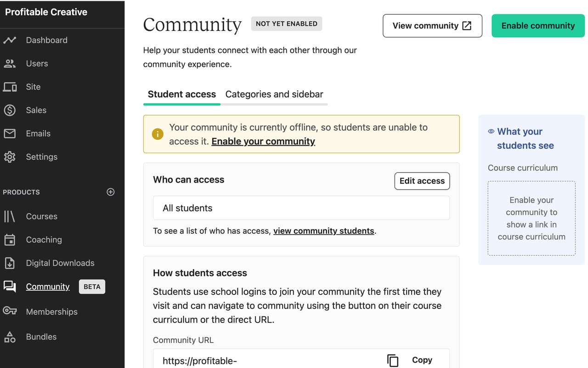Click the plus icon beside PRODUCTS
The width and height of the screenshot is (588, 368).
click(x=110, y=192)
